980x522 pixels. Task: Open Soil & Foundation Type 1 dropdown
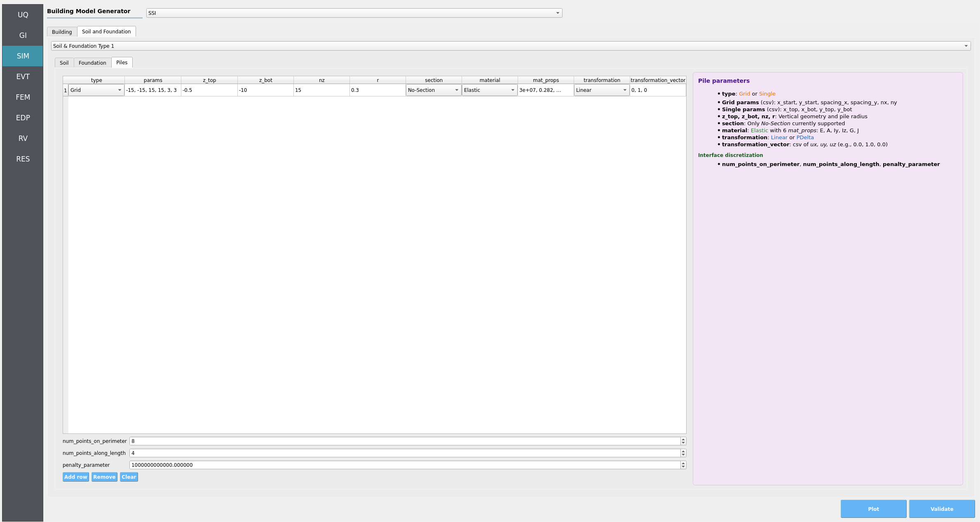point(510,46)
